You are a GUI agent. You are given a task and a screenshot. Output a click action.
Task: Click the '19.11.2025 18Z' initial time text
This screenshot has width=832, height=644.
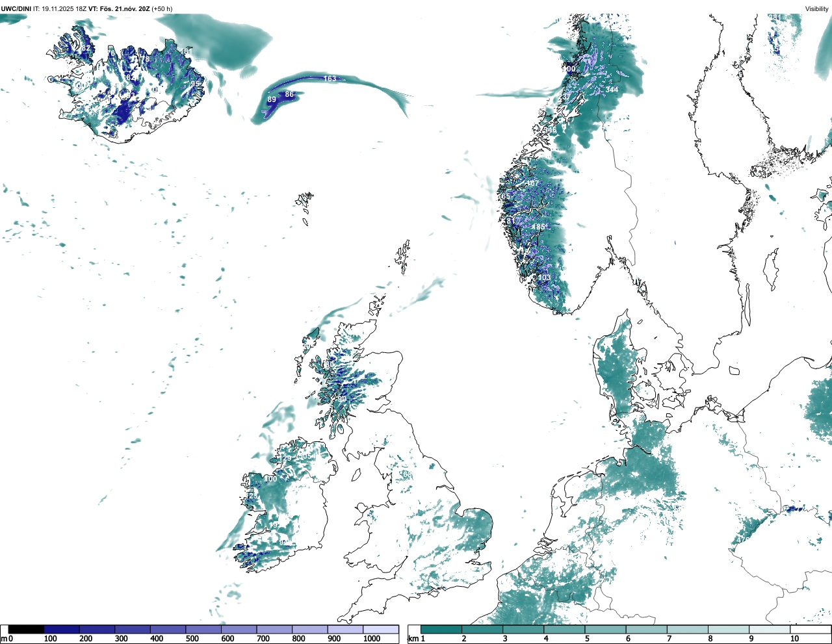click(x=64, y=8)
